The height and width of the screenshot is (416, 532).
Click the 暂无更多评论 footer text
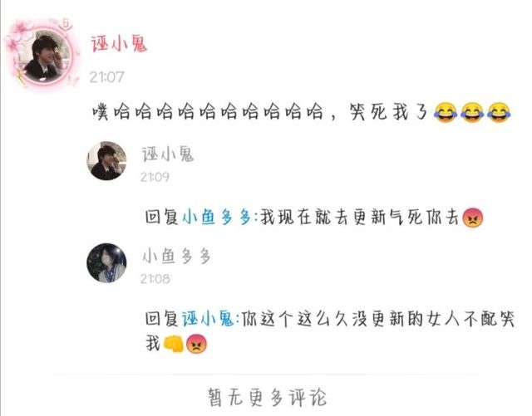268,397
